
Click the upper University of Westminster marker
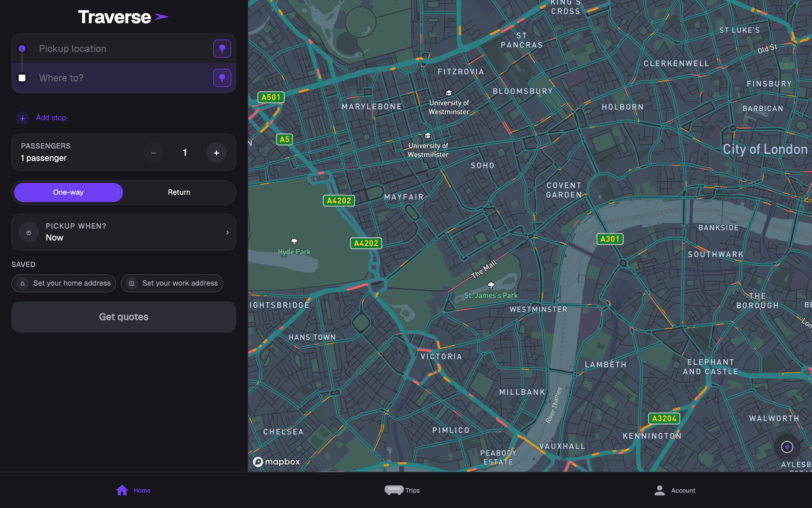click(x=449, y=93)
